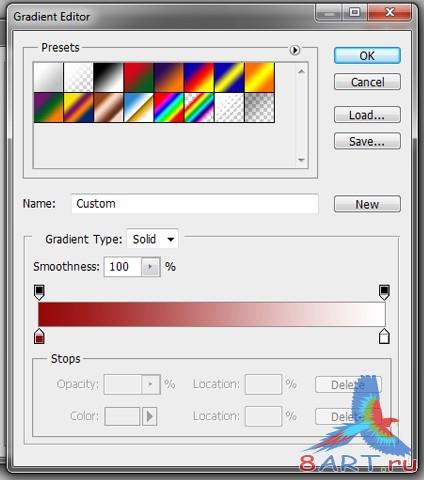The width and height of the screenshot is (424, 480).
Task: Choose the Black, White gradient preset
Action: 108,77
